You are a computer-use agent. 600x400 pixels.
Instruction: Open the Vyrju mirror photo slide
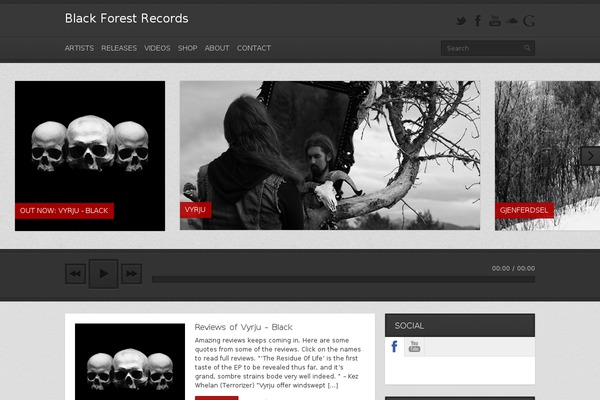330,155
